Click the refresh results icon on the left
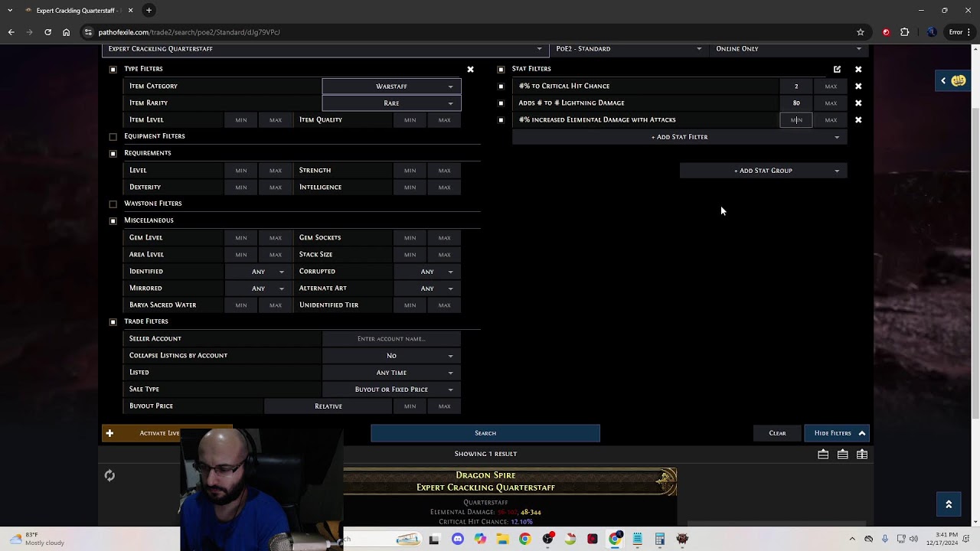980x551 pixels. [109, 475]
